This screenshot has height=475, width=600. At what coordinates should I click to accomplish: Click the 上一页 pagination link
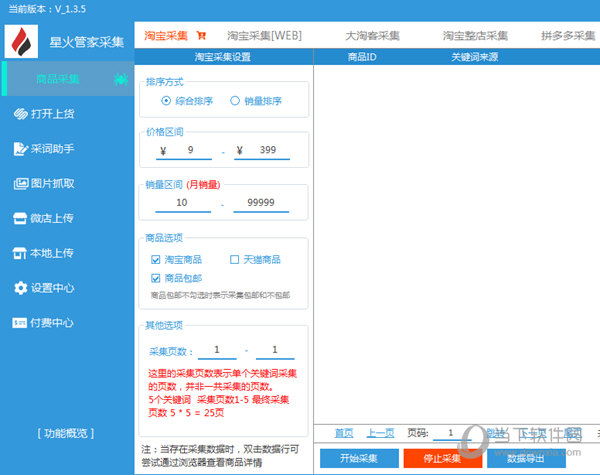(x=380, y=433)
